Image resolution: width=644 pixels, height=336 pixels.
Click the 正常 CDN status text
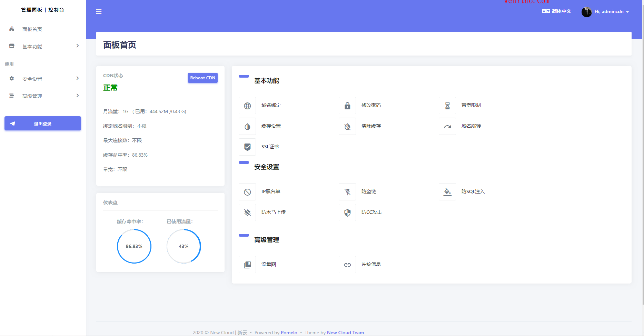(110, 88)
